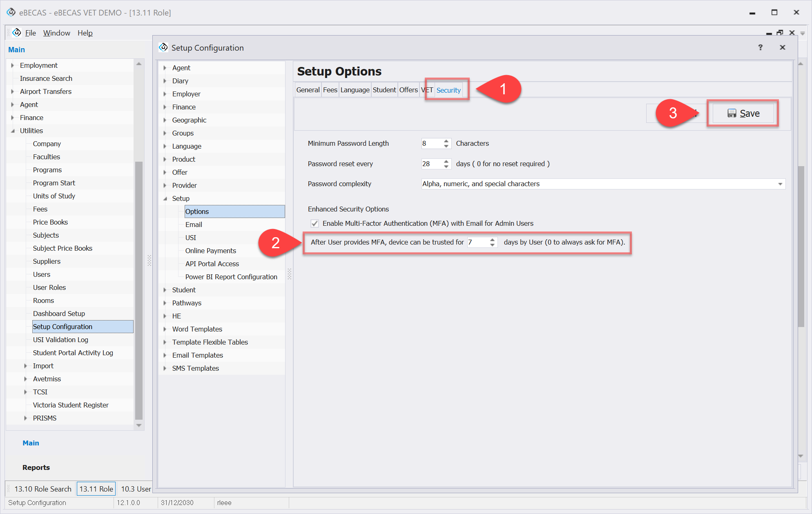Image resolution: width=812 pixels, height=514 pixels.
Task: Switch to the General tab
Action: [x=308, y=90]
